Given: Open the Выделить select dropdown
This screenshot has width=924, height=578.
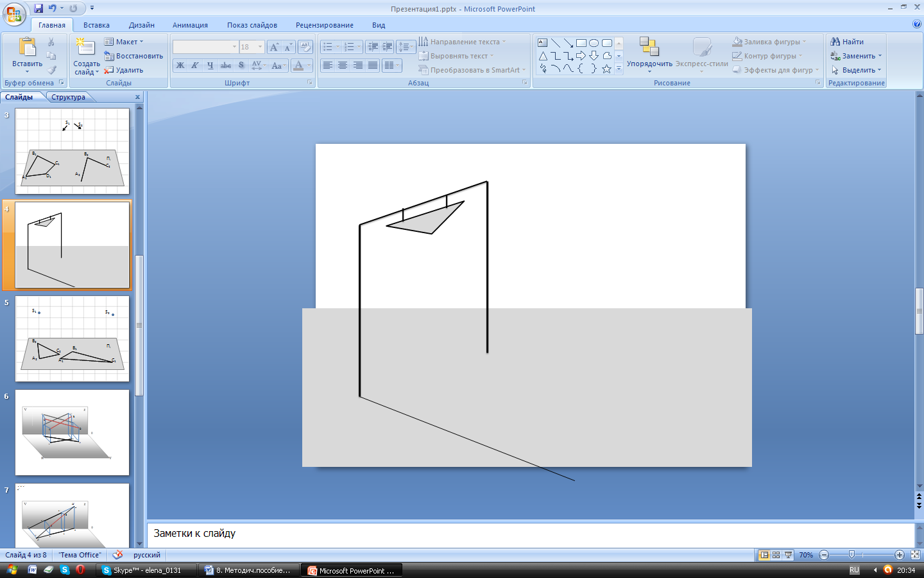Looking at the screenshot, I should pos(856,70).
